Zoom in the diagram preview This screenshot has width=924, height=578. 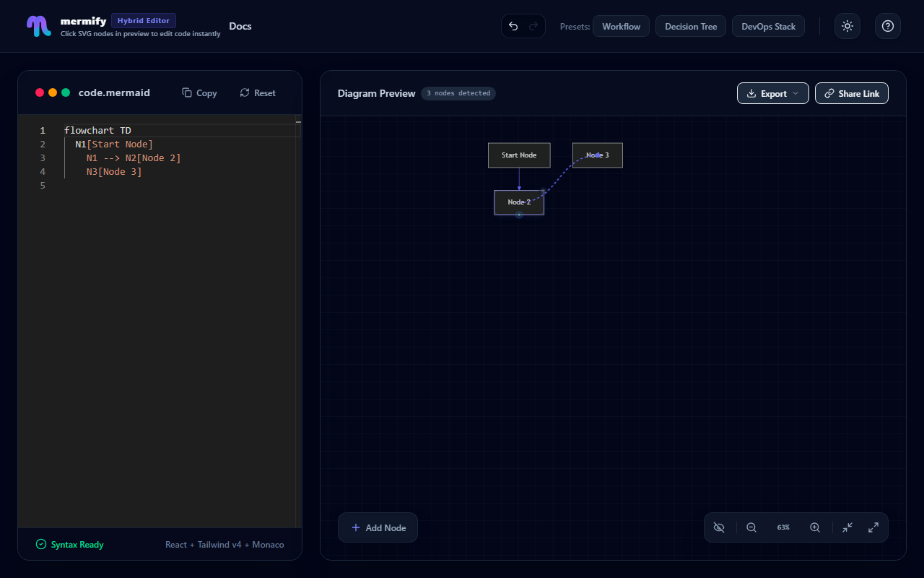coord(815,527)
